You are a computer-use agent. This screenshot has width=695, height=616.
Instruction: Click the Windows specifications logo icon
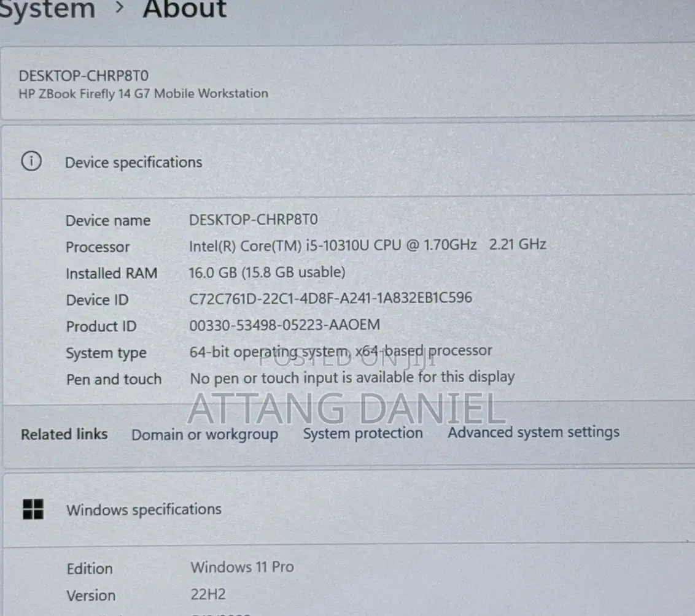tap(33, 509)
